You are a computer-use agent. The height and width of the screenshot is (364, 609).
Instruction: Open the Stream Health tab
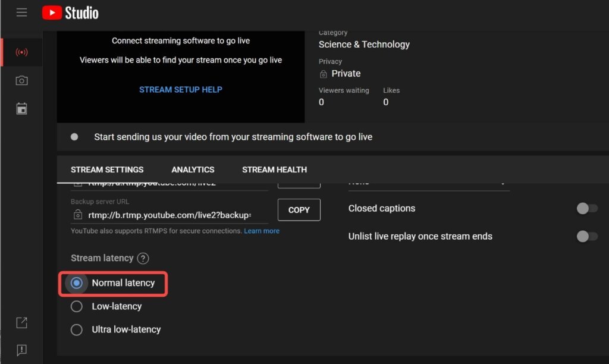tap(274, 170)
